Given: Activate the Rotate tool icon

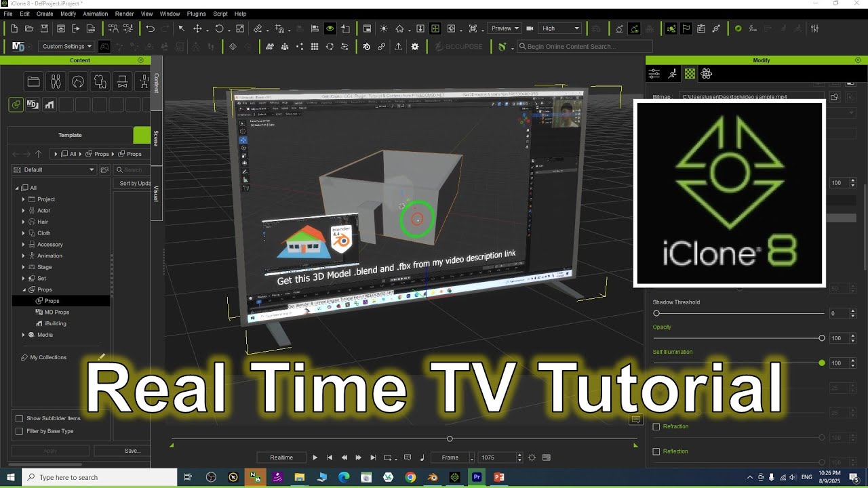Looking at the screenshot, I should coord(219,28).
